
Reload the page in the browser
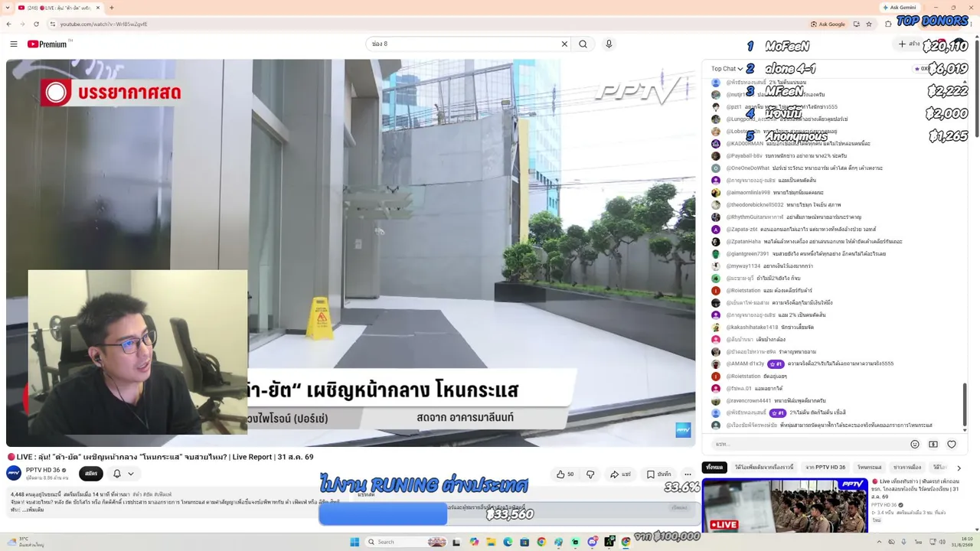coord(36,24)
